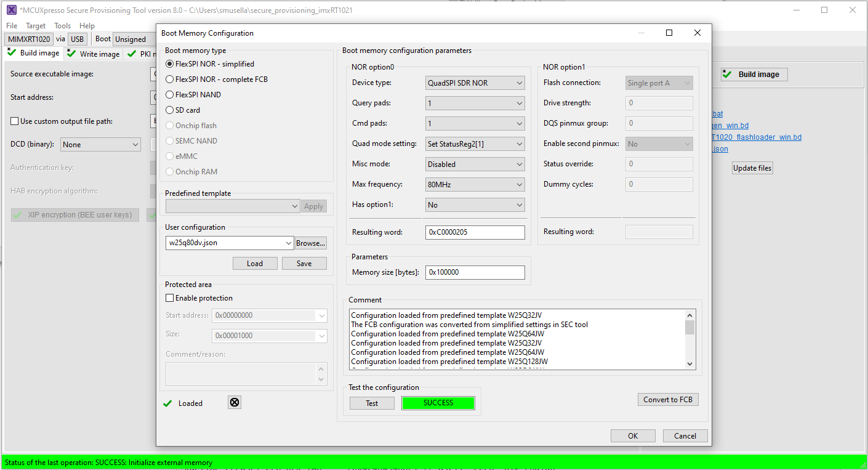Viewport: 868px width, 470px height.
Task: Open the Tools menu
Action: [x=62, y=25]
